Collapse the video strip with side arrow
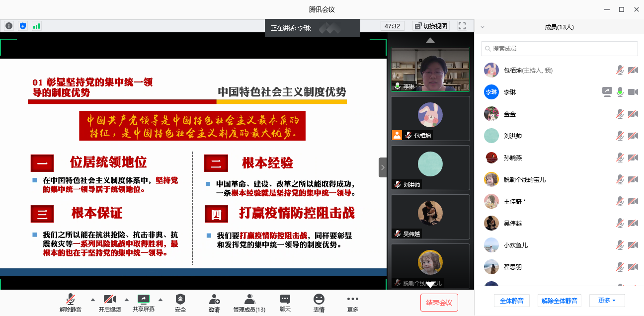 click(383, 167)
